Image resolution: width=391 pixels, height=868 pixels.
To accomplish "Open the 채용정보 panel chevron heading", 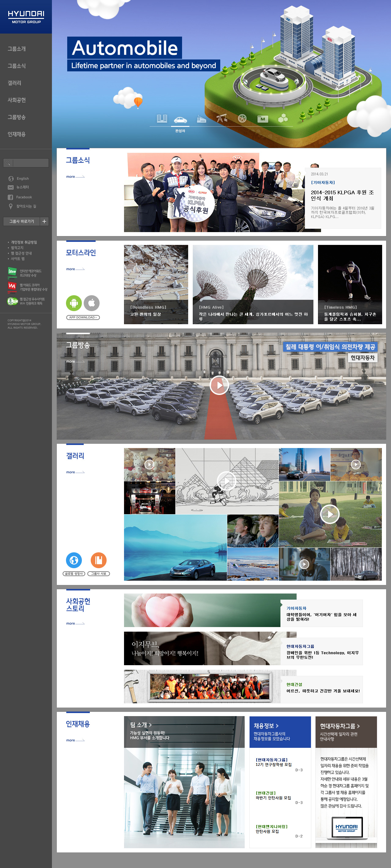I will tap(266, 726).
